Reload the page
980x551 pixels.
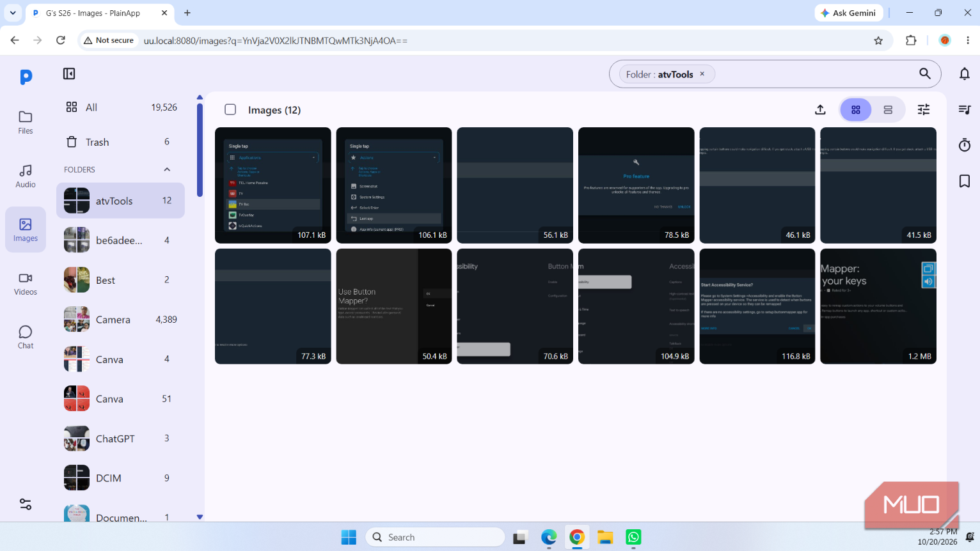61,40
